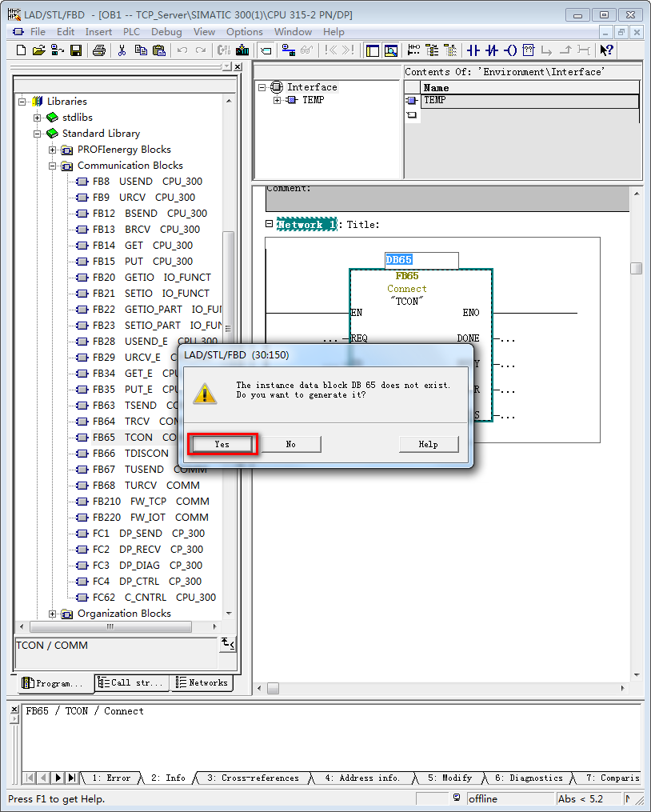Click Yes to generate instance DB 65
The width and height of the screenshot is (651, 812).
(222, 444)
